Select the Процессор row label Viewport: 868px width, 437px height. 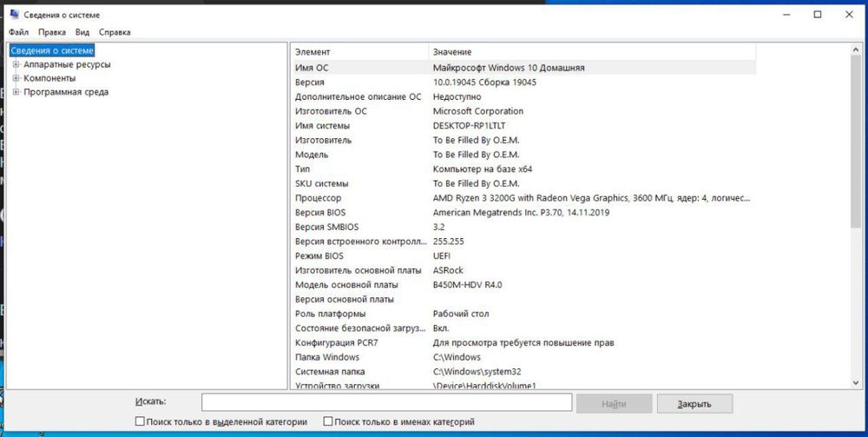319,198
